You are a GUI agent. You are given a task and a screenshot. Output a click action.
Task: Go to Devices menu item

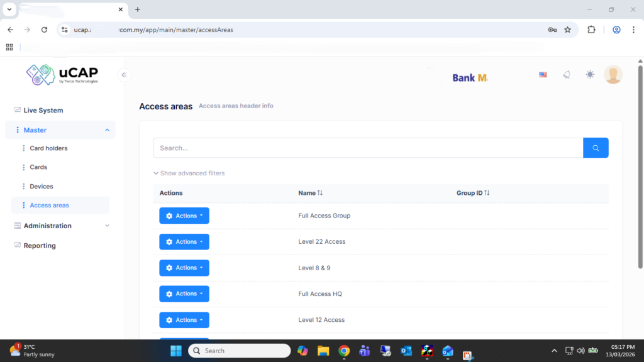pos(42,187)
